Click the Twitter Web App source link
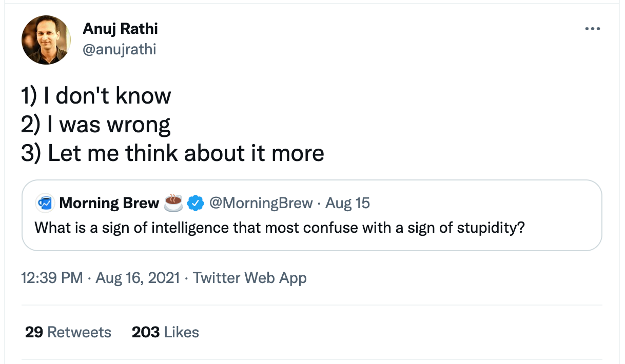The height and width of the screenshot is (364, 625). (249, 278)
